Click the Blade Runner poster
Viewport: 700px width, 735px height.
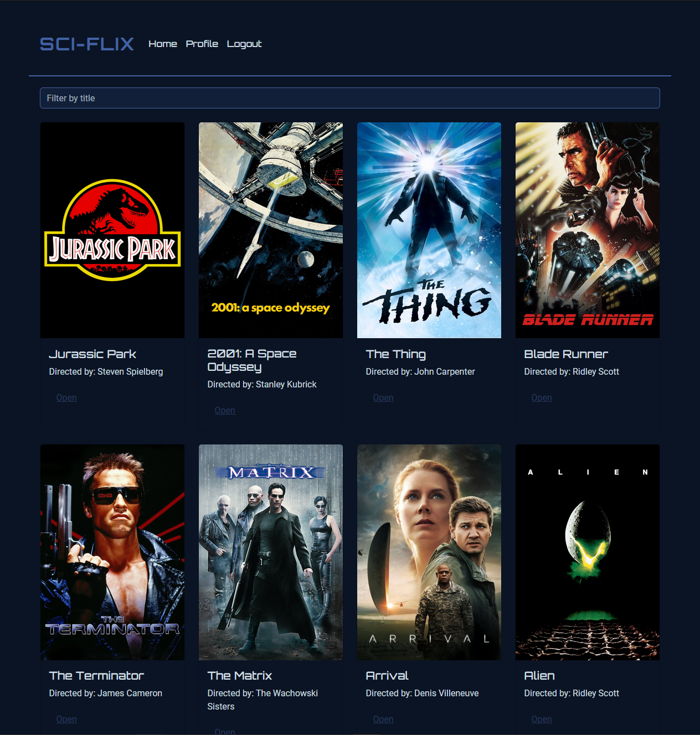tap(587, 230)
